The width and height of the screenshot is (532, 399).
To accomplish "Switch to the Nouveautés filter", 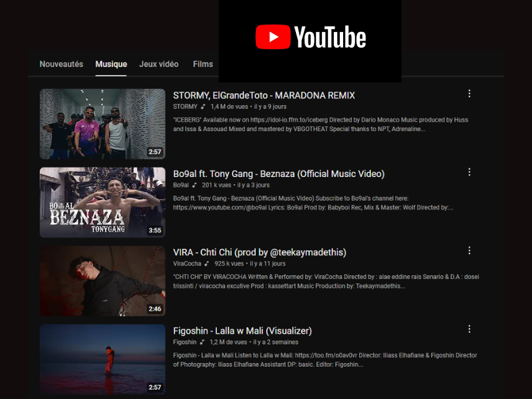I will point(61,64).
